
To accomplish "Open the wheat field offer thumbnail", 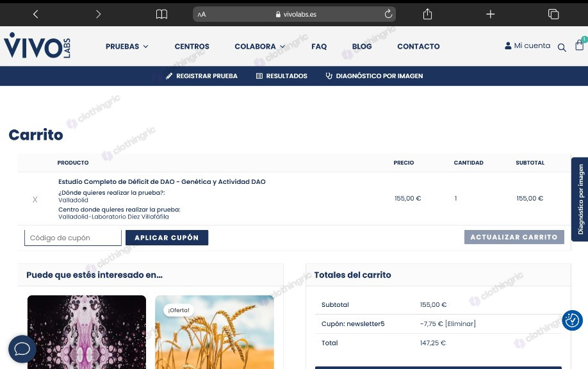I will tap(215, 332).
